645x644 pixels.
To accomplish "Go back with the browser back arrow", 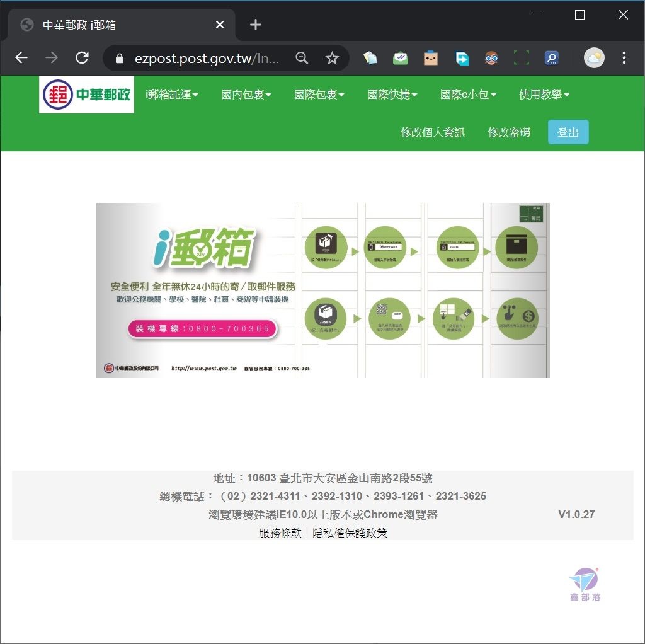I will click(x=21, y=57).
